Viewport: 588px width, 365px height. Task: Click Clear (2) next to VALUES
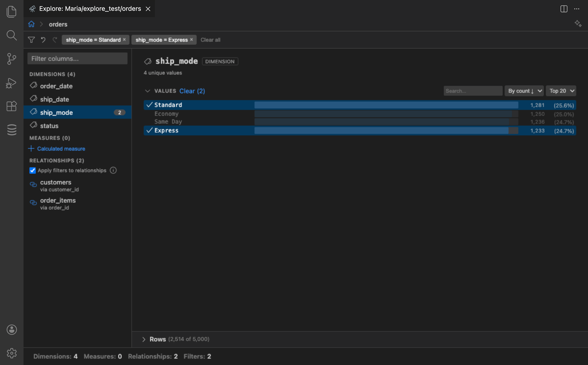click(x=192, y=91)
